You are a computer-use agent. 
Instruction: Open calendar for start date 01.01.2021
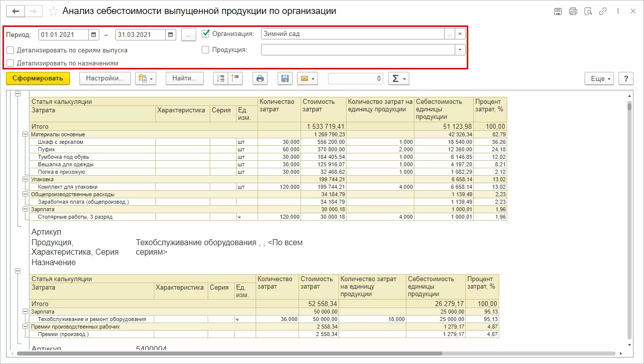(x=94, y=34)
